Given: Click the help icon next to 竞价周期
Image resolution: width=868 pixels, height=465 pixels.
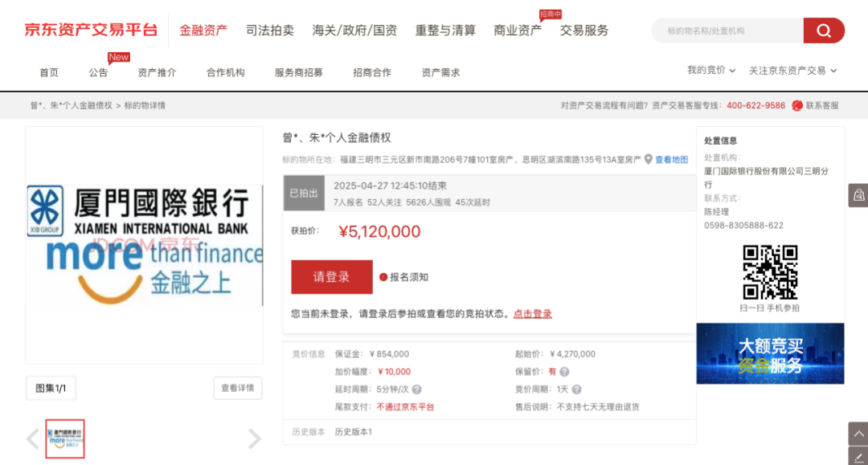Looking at the screenshot, I should click(x=577, y=390).
